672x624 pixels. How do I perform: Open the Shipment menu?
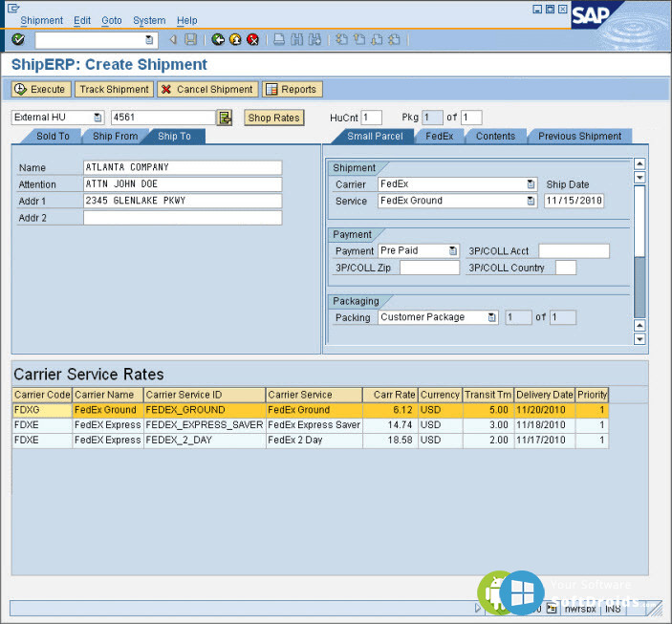tap(41, 20)
